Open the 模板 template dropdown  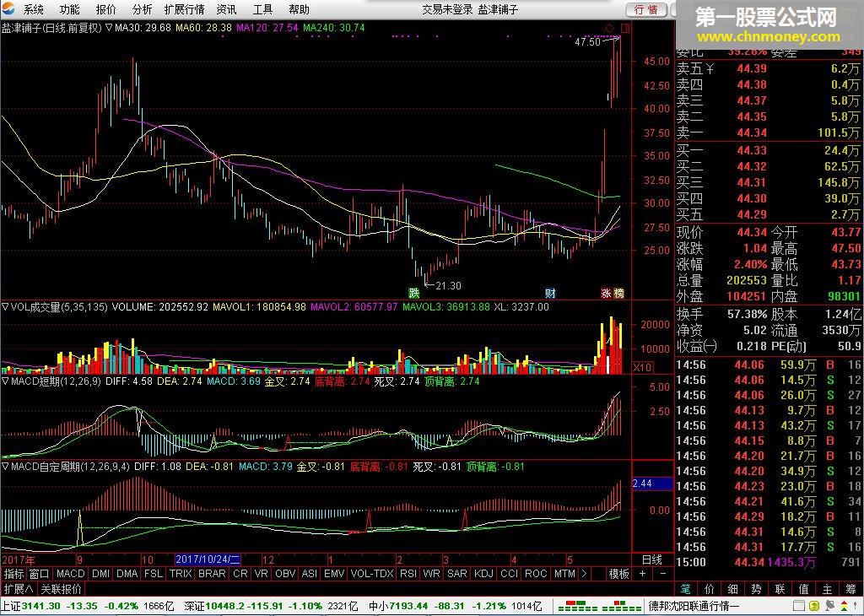(618, 574)
